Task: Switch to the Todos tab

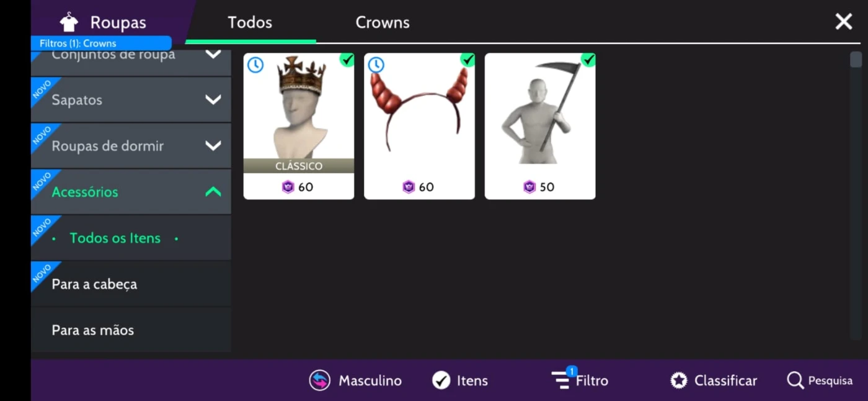Action: [250, 22]
